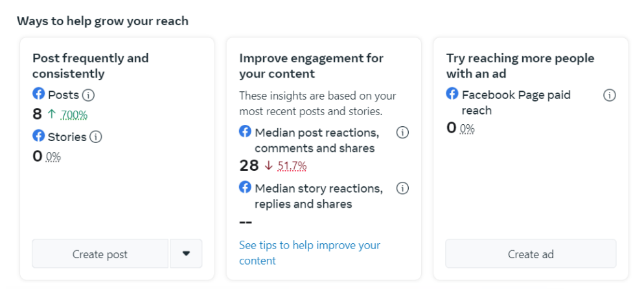Viewport: 644px width, 306px height.
Task: Open info for Median story reactions
Action: [402, 188]
